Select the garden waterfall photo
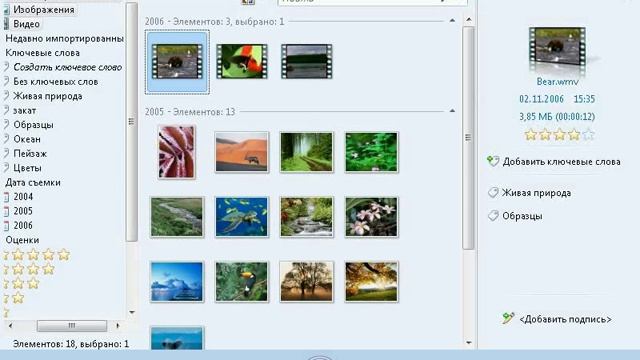The width and height of the screenshot is (640, 360). click(307, 217)
